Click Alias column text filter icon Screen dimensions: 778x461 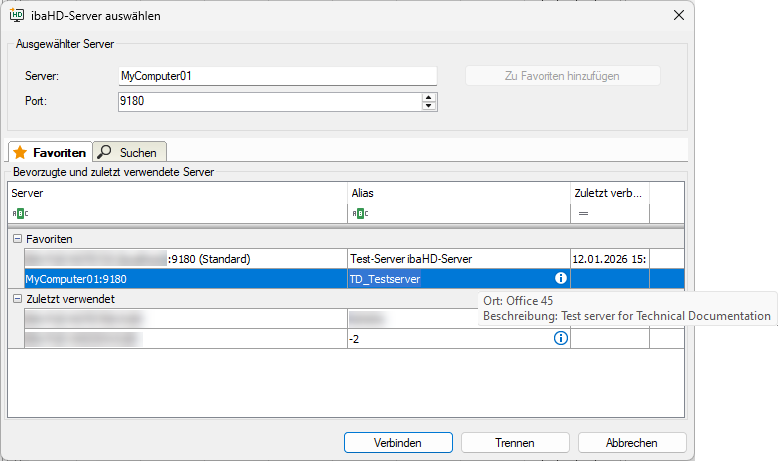(359, 213)
